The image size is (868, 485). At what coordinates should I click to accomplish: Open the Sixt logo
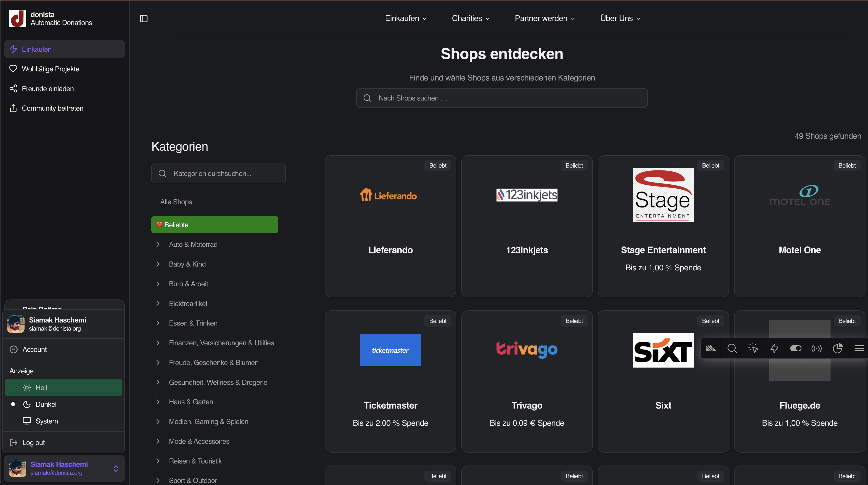point(663,350)
